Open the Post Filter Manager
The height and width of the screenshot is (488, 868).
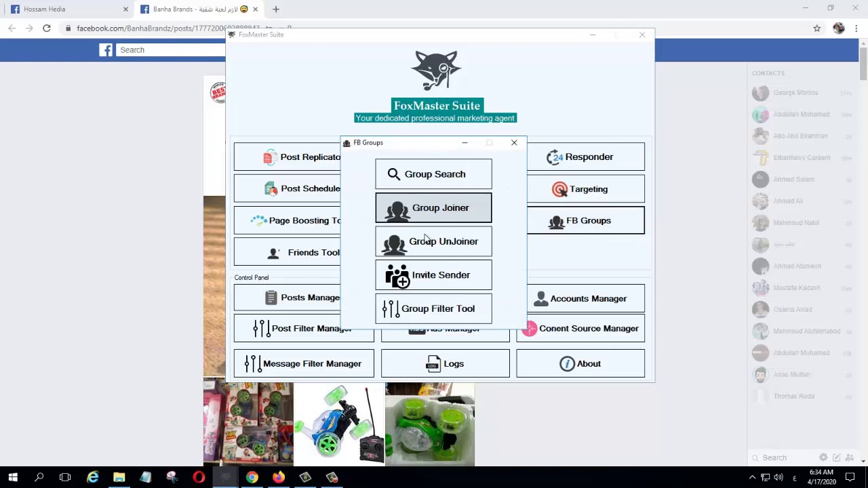[304, 329]
